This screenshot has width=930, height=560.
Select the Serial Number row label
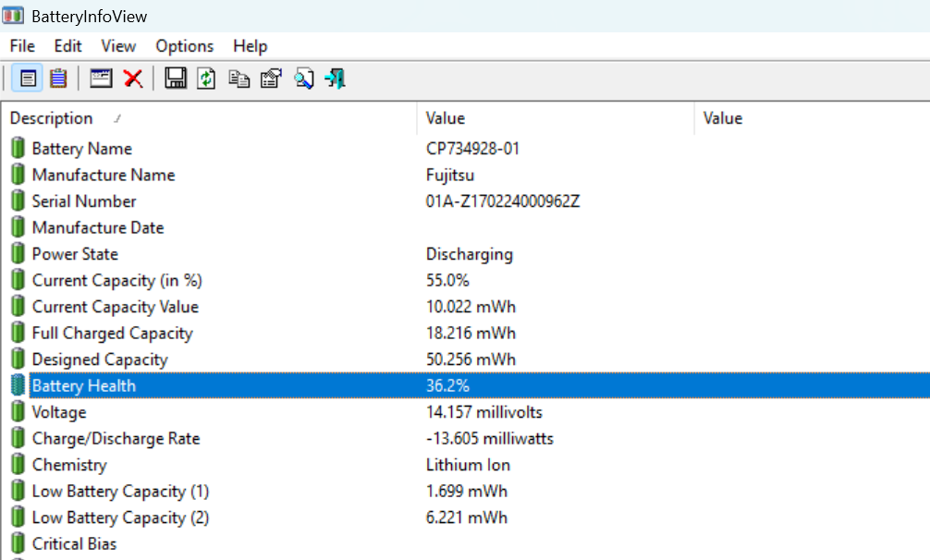(x=83, y=201)
